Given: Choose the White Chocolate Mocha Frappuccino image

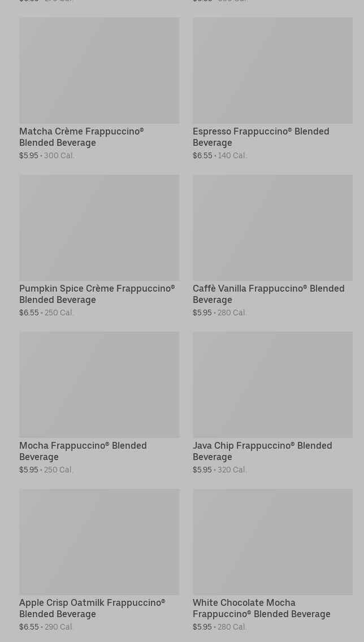Looking at the screenshot, I should click(272, 541).
